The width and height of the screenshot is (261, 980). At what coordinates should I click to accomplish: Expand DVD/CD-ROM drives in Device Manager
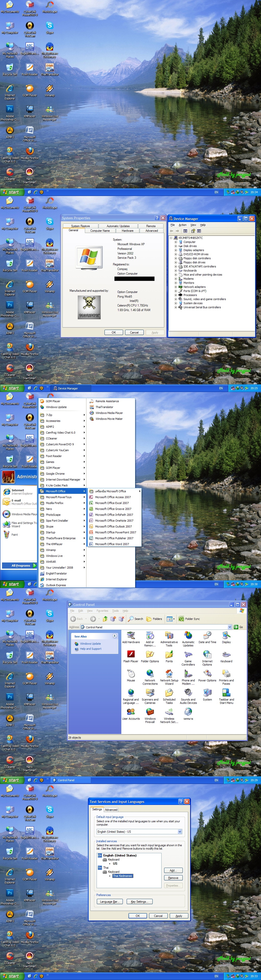(176, 254)
